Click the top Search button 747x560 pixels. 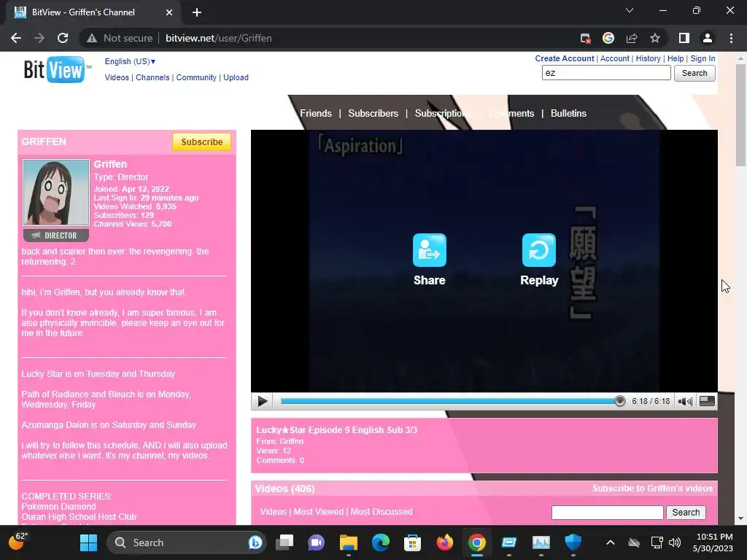[694, 73]
